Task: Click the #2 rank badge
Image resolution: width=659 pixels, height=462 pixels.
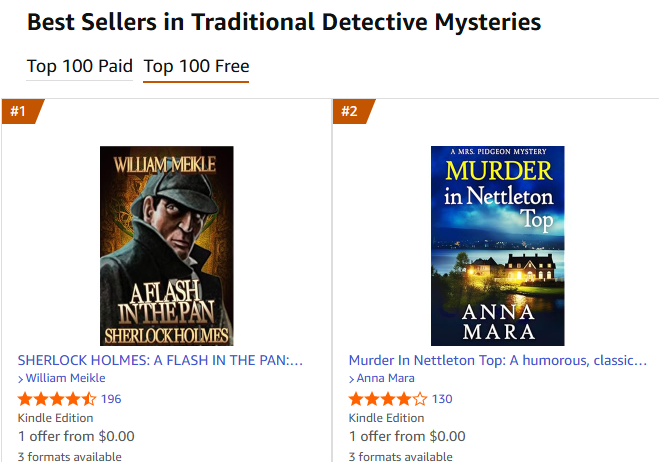Action: click(350, 111)
